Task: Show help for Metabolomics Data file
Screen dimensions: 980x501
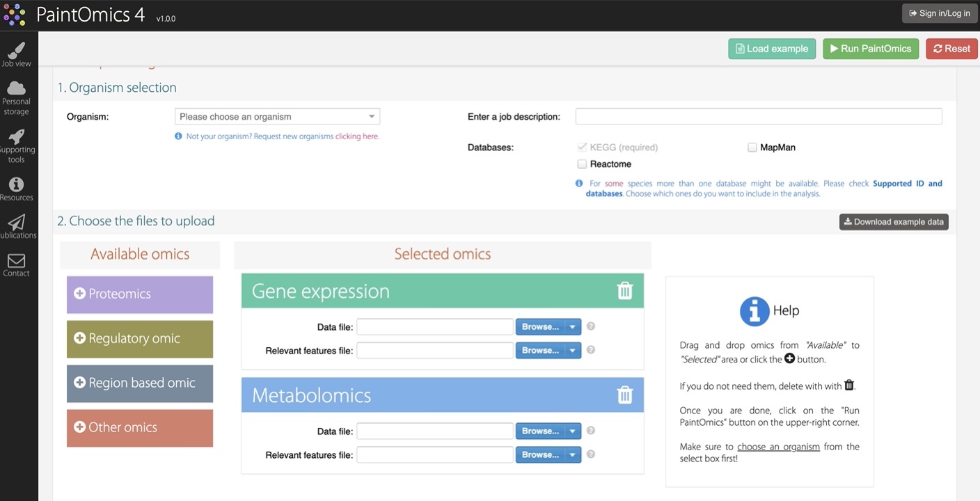Action: (x=591, y=431)
